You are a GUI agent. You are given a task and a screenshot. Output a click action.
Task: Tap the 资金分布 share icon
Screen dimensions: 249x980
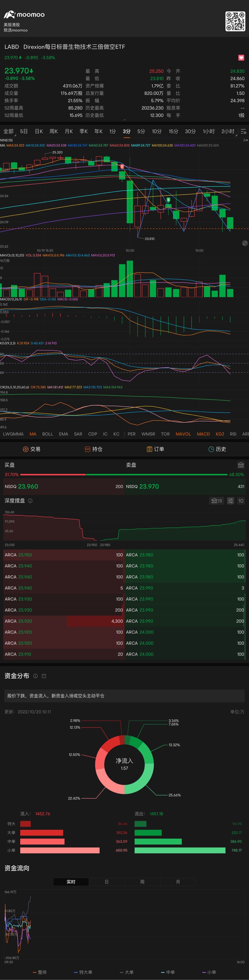point(44,676)
